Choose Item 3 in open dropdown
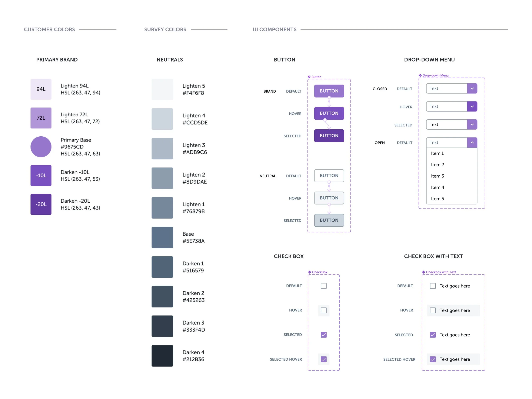The image size is (532, 399). click(x=438, y=176)
